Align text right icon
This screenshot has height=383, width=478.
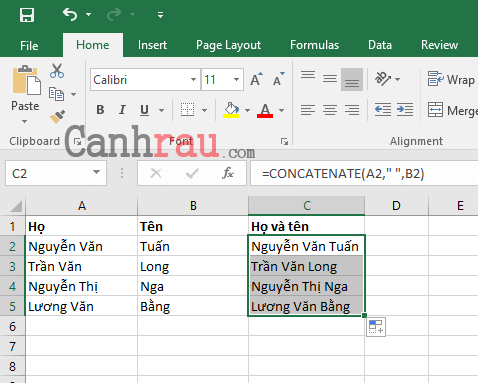pyautogui.click(x=352, y=110)
